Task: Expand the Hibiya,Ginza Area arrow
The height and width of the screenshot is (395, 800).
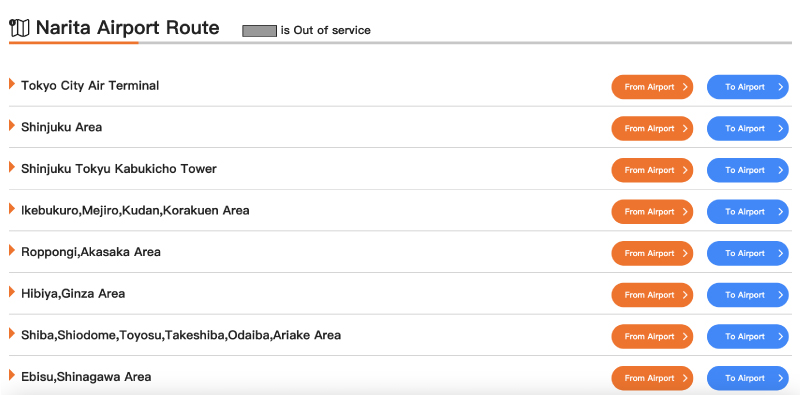Action: click(12, 292)
